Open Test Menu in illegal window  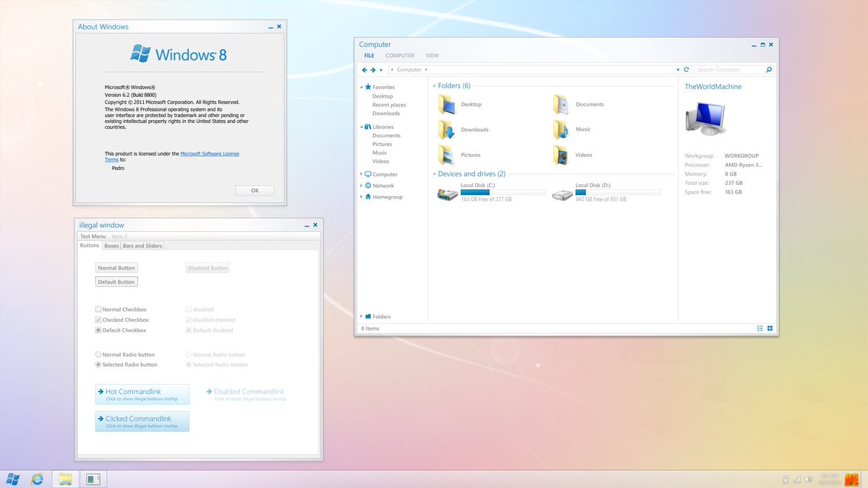pos(93,236)
